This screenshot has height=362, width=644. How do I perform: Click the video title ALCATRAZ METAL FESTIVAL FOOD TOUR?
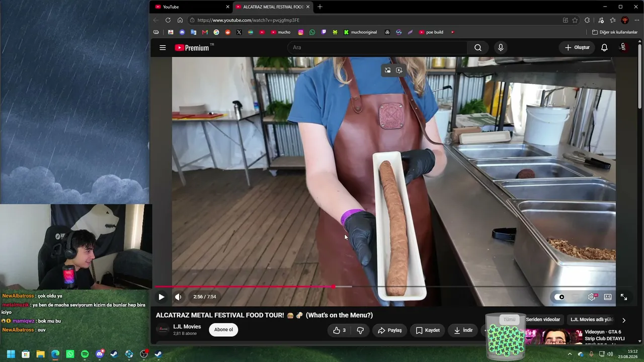[264, 315]
